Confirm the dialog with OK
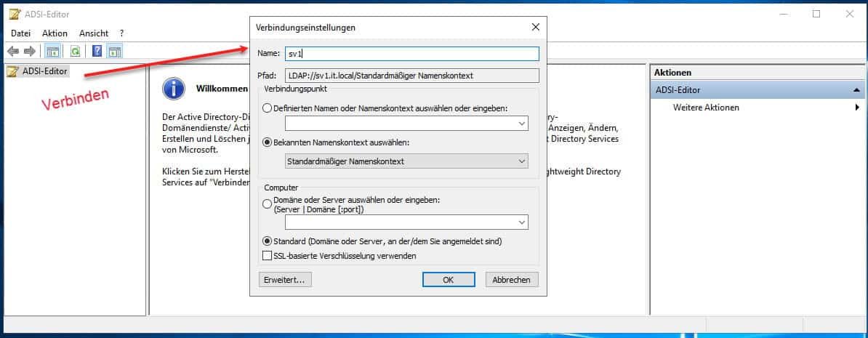The image size is (868, 338). [x=449, y=280]
